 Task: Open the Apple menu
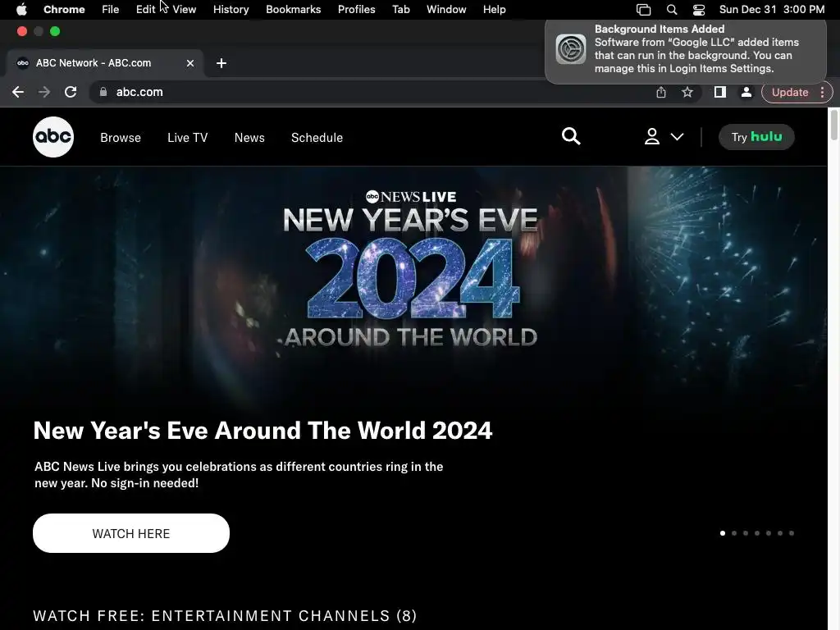(21, 10)
